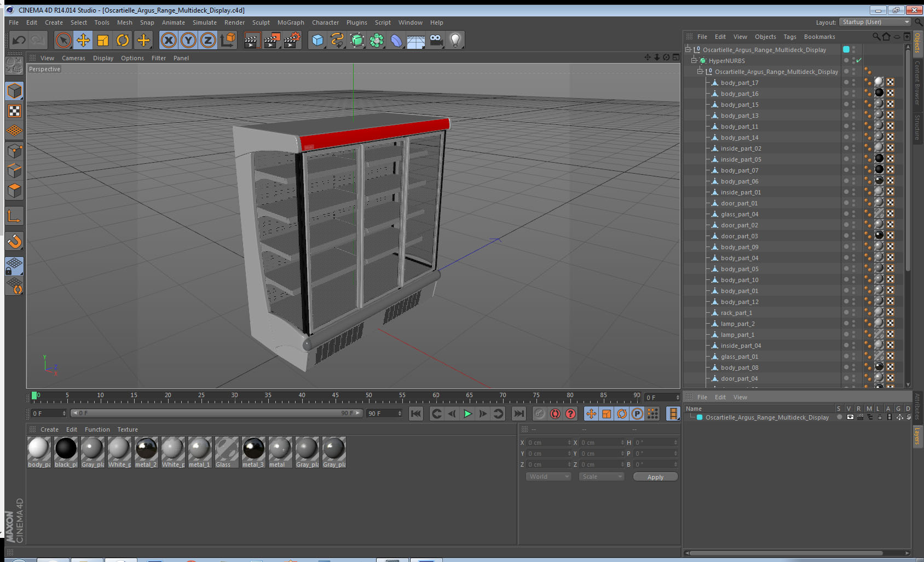Add a floor environment object
This screenshot has width=924, height=562.
416,41
